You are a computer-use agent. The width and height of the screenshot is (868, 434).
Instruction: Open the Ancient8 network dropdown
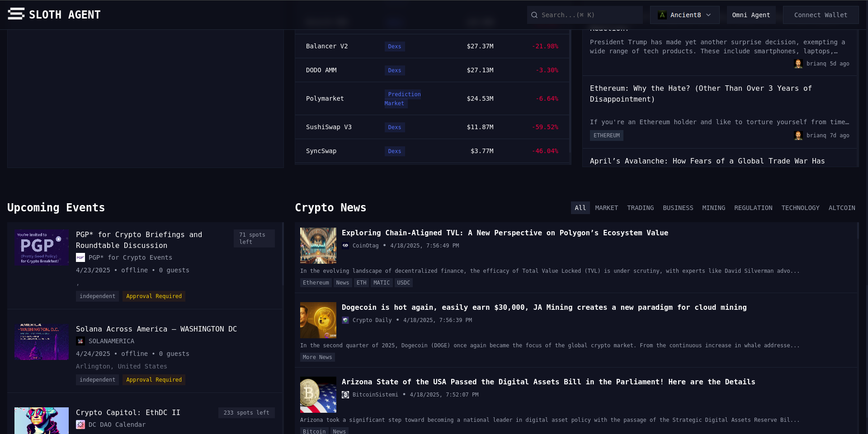tap(684, 15)
